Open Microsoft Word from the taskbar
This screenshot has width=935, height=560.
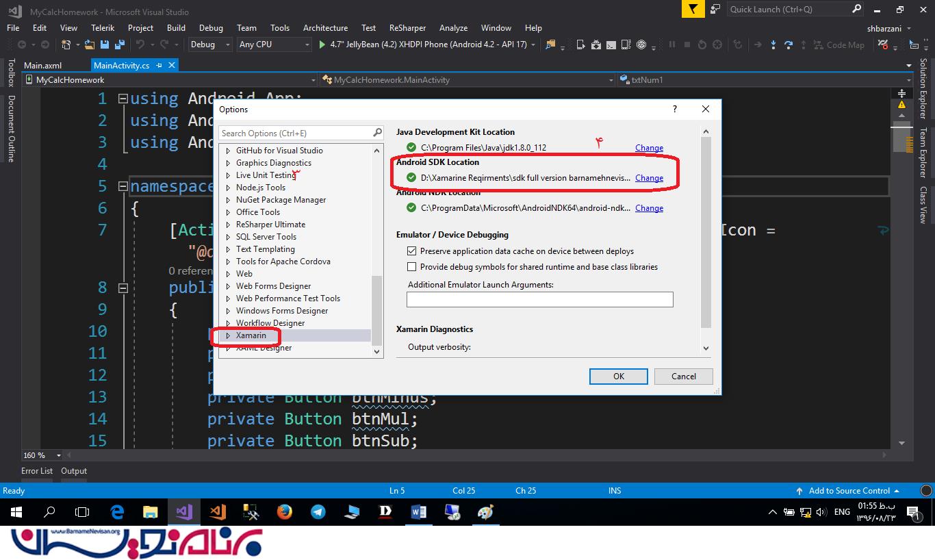click(418, 511)
